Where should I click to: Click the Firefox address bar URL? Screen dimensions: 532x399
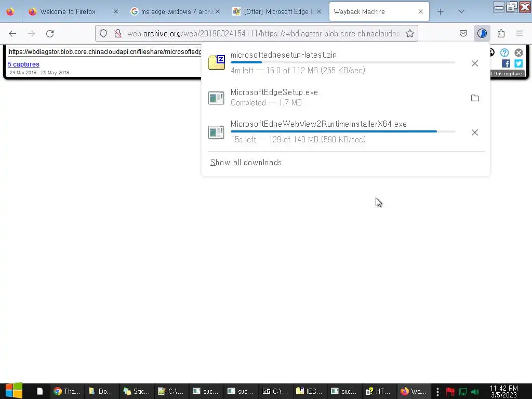(263, 33)
